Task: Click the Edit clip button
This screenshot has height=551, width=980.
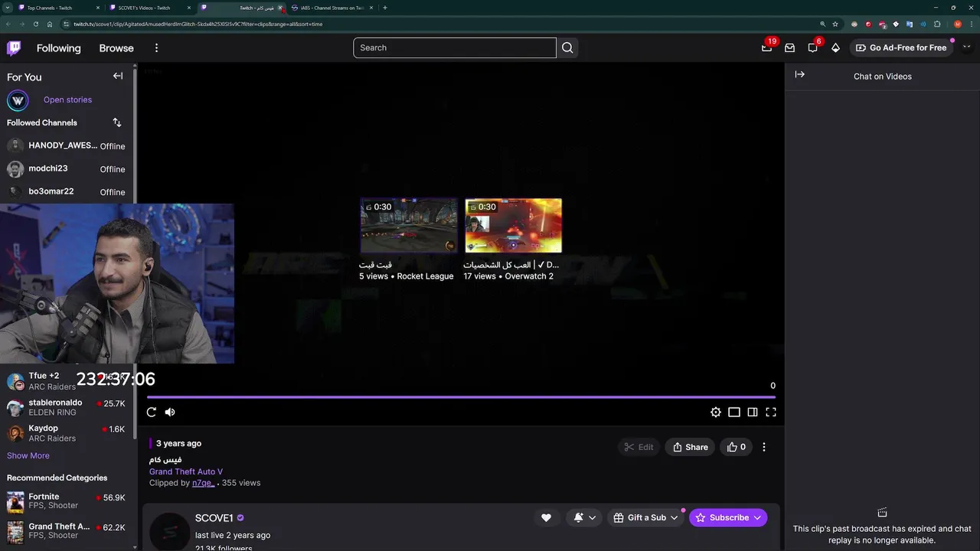Action: click(639, 447)
